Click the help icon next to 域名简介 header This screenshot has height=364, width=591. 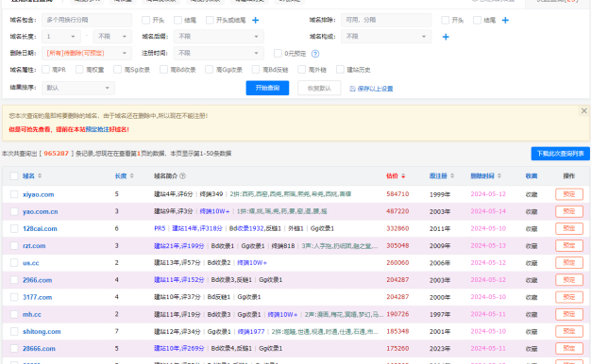[x=182, y=175]
